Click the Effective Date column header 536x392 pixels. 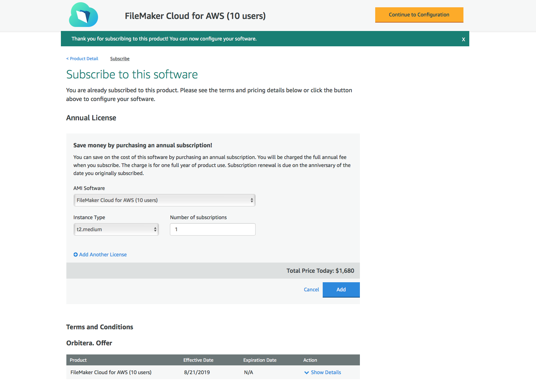click(198, 360)
